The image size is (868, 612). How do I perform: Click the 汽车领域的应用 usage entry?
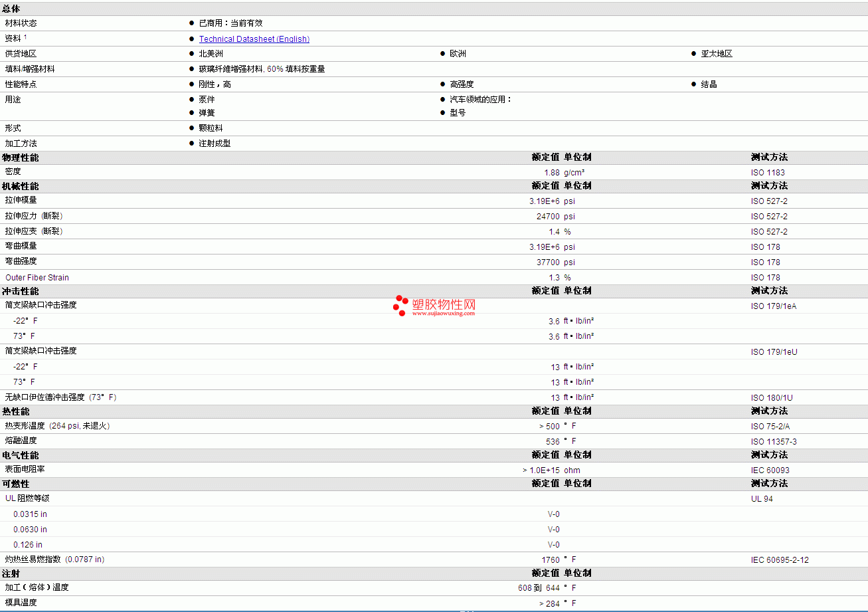tap(481, 100)
